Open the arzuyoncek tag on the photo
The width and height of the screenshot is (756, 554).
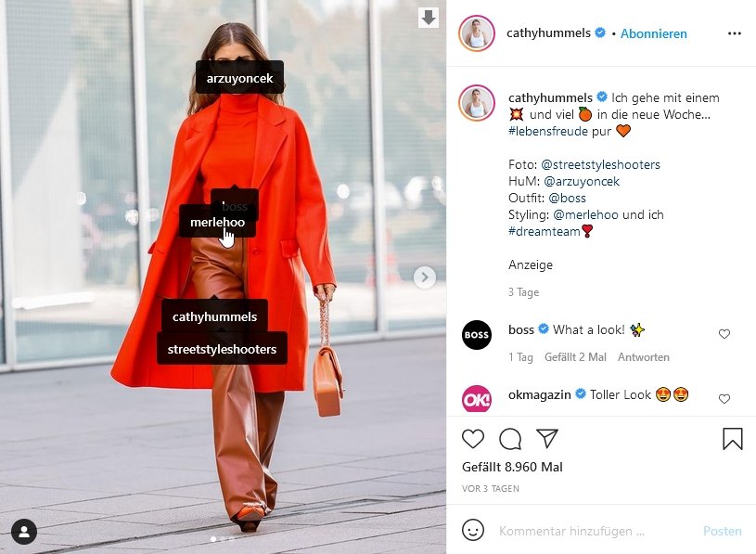(239, 78)
